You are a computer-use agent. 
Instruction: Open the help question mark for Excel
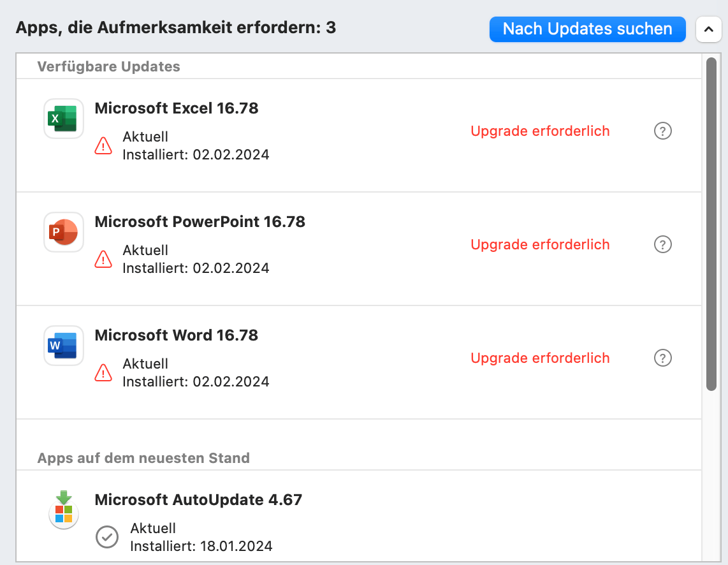point(663,131)
